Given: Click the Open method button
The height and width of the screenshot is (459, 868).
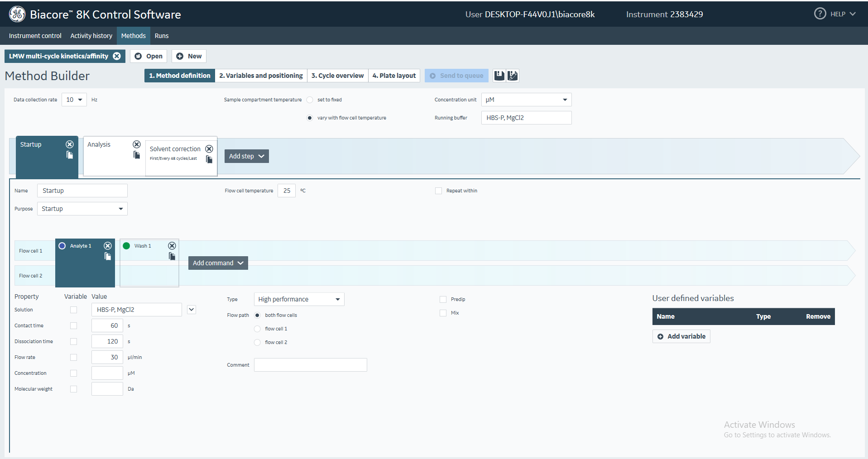Looking at the screenshot, I should click(x=149, y=56).
